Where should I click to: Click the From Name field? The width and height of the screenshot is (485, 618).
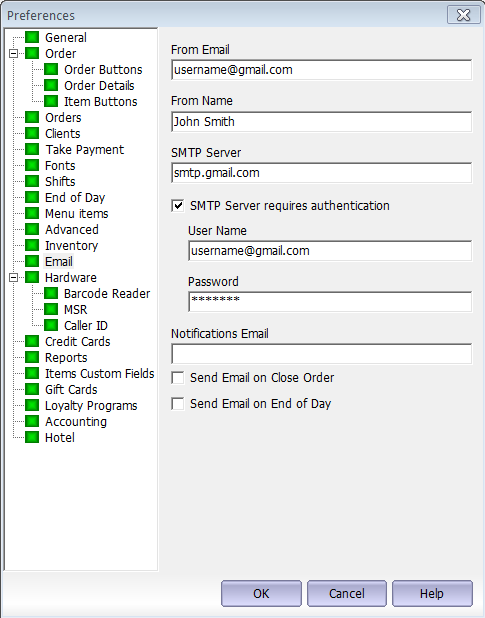click(x=321, y=121)
